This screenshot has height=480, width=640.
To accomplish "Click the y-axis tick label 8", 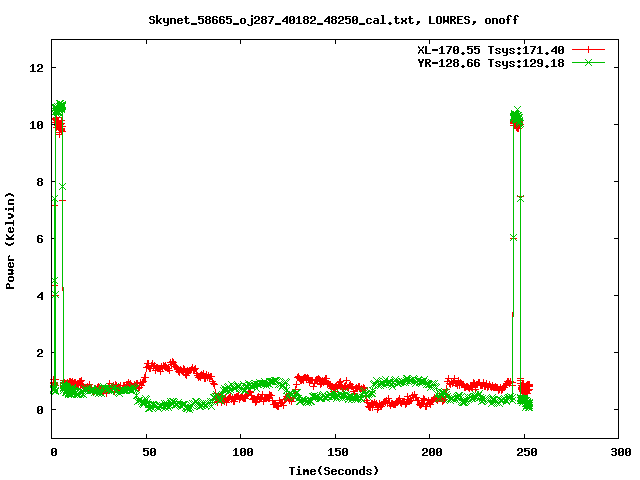I will [40, 182].
